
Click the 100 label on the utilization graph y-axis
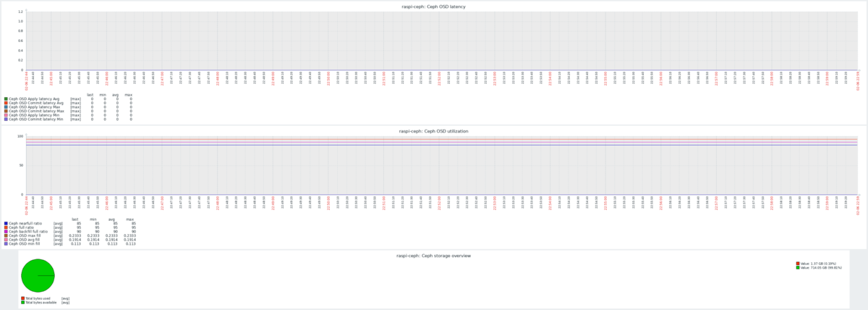click(x=20, y=136)
